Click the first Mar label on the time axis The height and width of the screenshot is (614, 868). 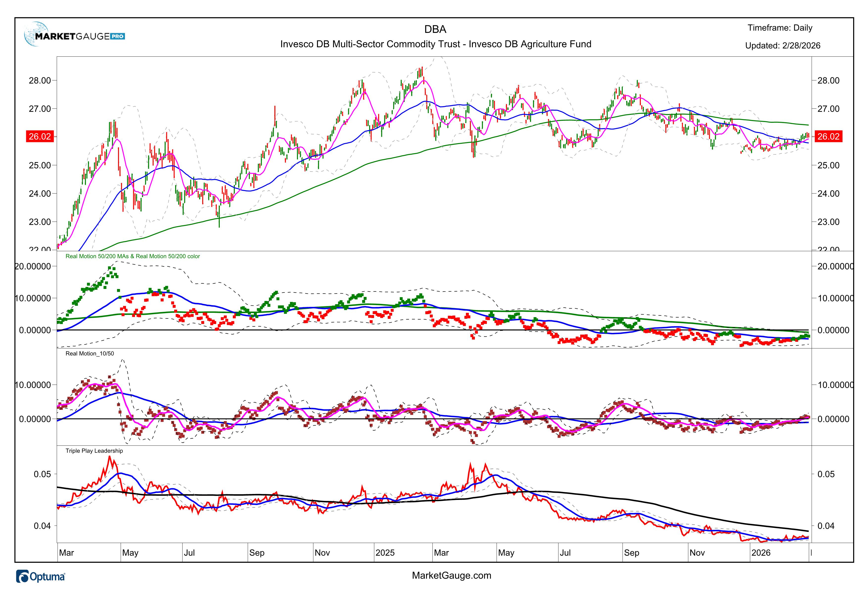click(67, 553)
